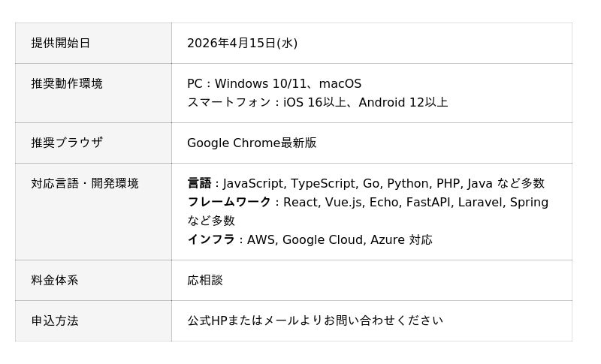Click the bold フレームワーク label
601x364 pixels.
click(x=229, y=203)
